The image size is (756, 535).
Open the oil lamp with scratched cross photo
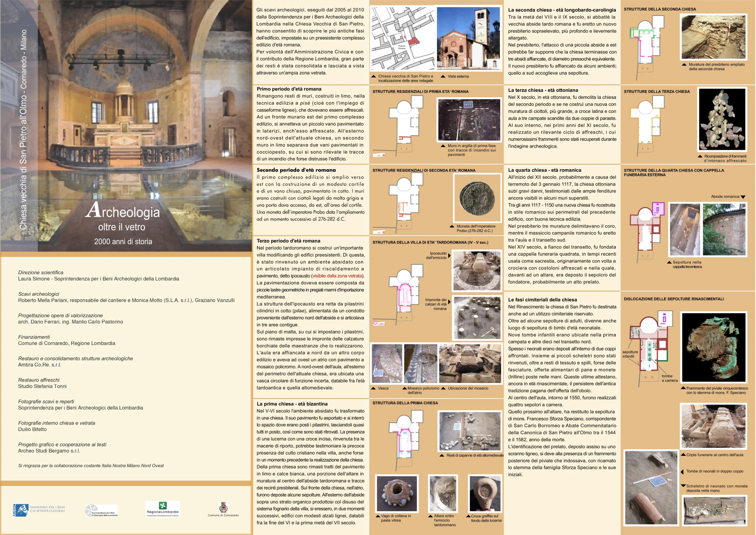click(x=485, y=493)
